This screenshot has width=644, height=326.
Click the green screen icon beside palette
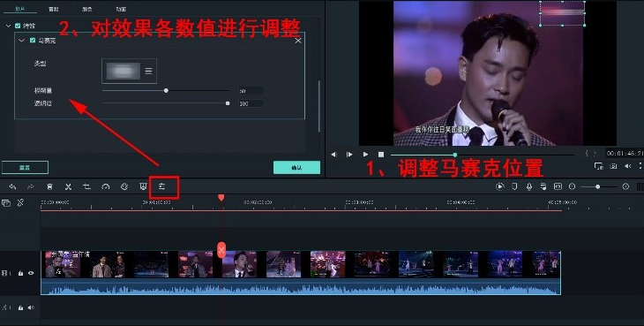(143, 186)
